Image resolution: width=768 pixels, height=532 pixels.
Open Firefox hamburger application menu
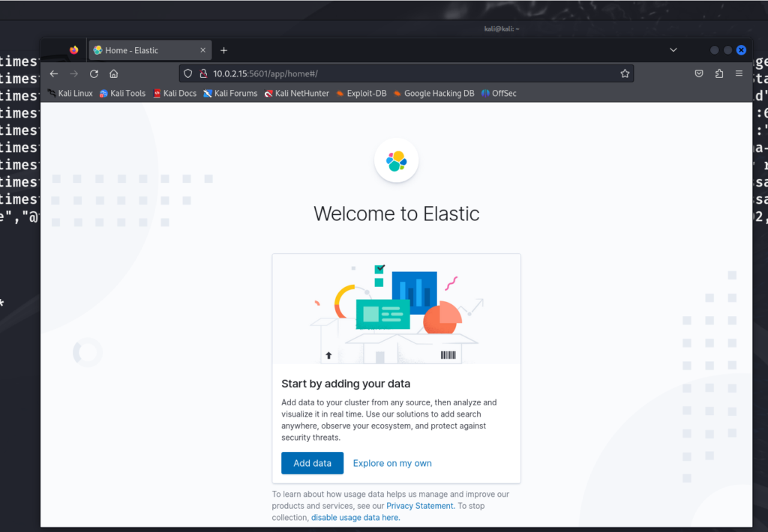[739, 74]
